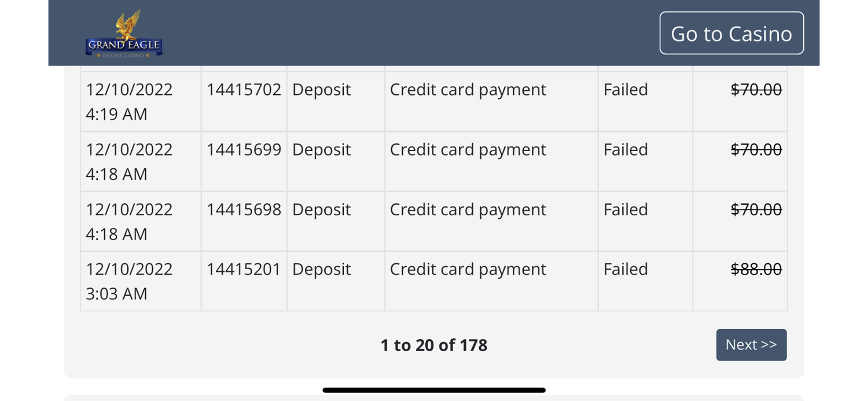Click the 12/10/2022 4:19 AM date cell
868x401 pixels.
click(129, 101)
